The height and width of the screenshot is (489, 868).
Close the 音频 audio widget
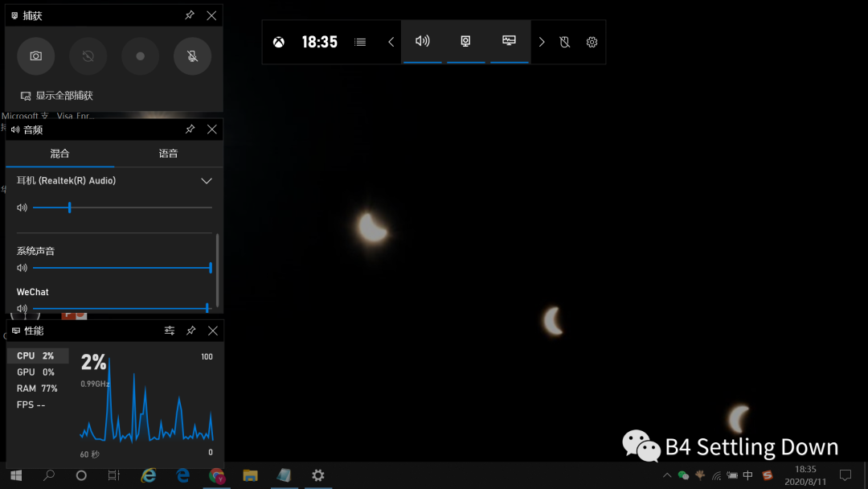(x=211, y=129)
